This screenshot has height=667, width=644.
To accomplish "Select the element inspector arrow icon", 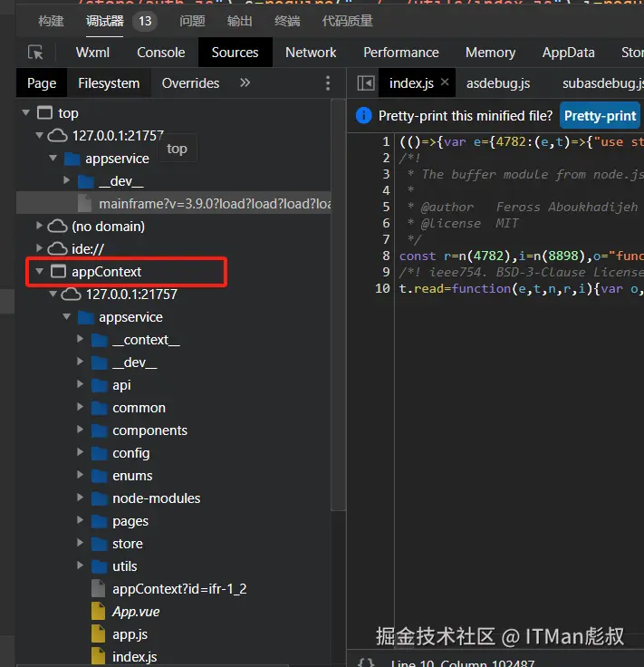I will (35, 53).
